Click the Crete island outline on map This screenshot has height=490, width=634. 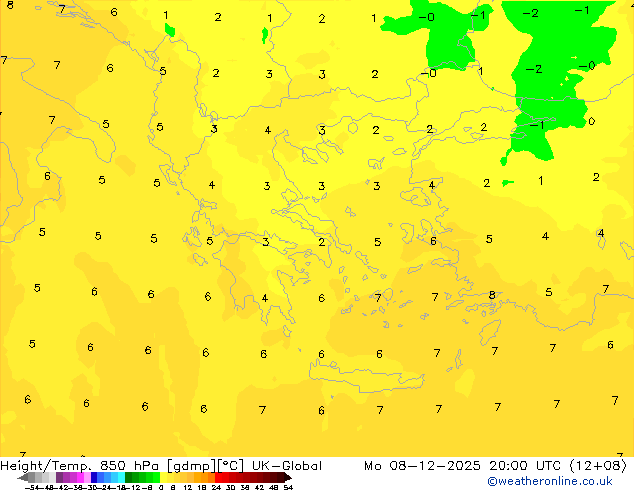pos(367,377)
